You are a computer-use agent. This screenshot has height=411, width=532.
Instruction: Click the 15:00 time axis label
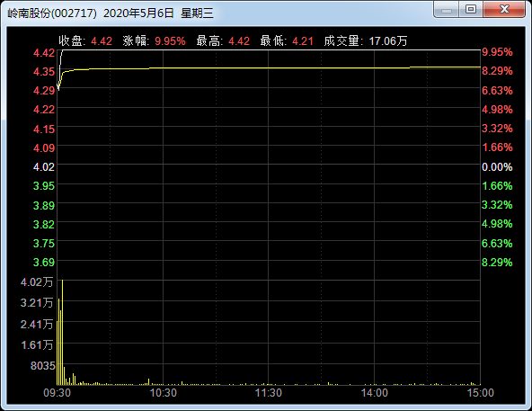click(481, 393)
